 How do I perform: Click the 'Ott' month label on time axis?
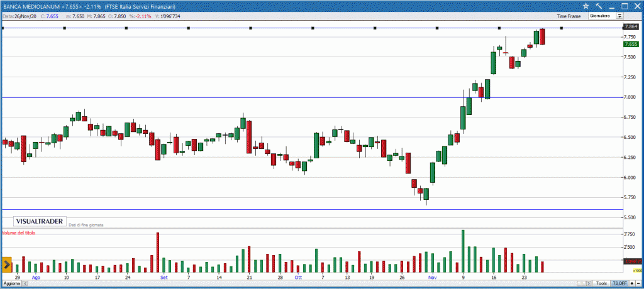(x=297, y=278)
